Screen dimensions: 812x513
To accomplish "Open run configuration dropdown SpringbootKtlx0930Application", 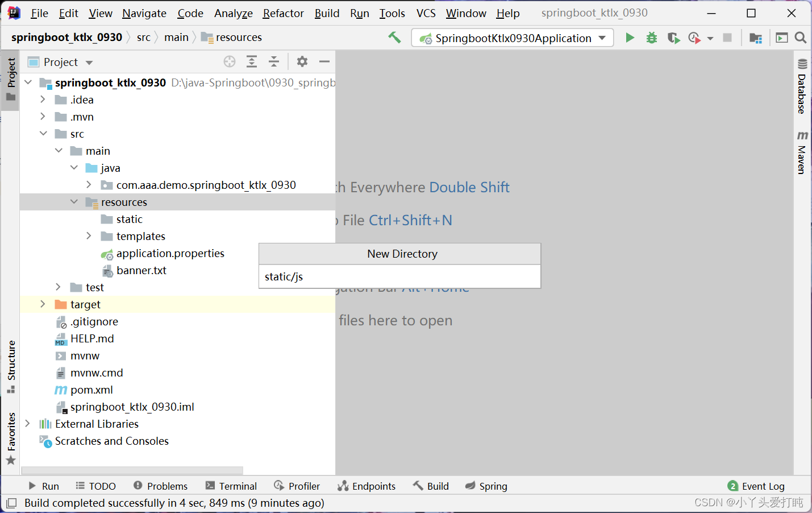I will (512, 38).
